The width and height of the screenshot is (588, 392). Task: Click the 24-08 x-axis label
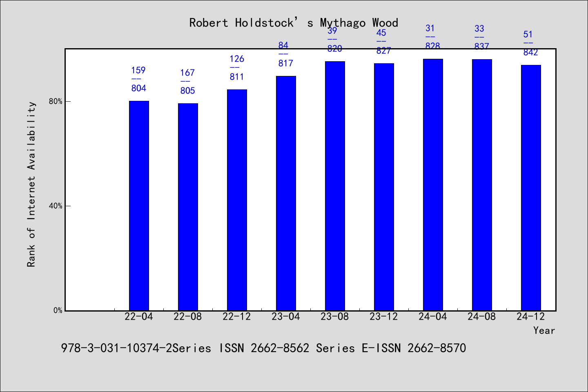[x=482, y=316]
